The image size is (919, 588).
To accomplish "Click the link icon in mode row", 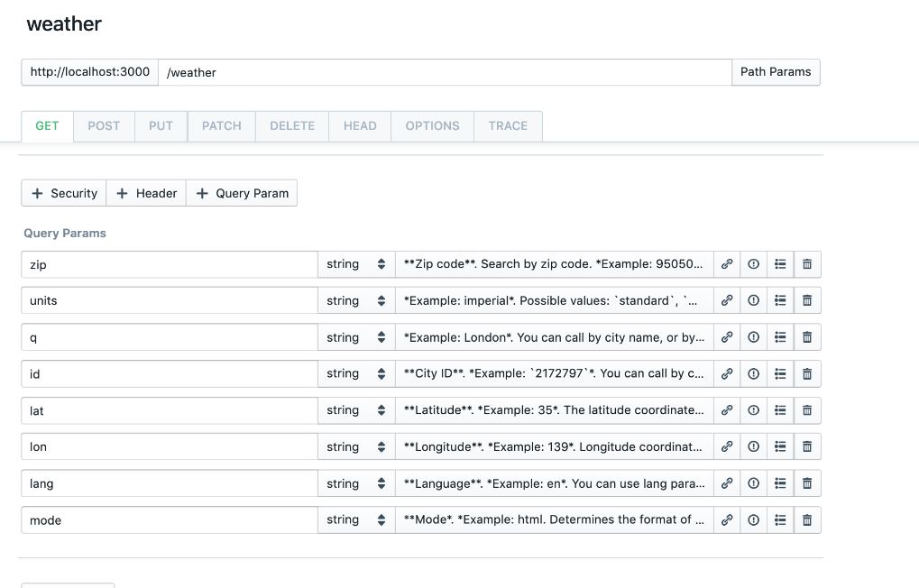I will (x=727, y=520).
